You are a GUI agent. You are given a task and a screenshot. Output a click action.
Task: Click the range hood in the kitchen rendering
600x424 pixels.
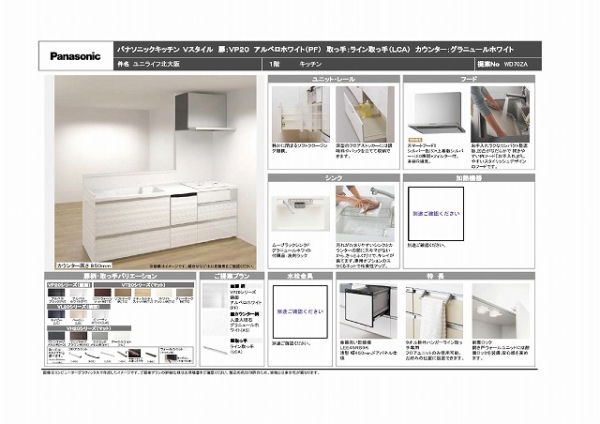pyautogui.click(x=204, y=111)
